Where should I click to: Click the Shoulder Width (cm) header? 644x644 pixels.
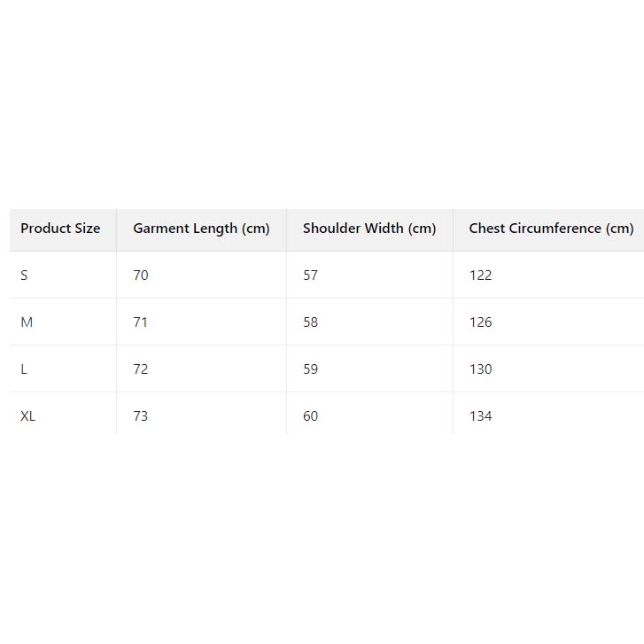369,229
